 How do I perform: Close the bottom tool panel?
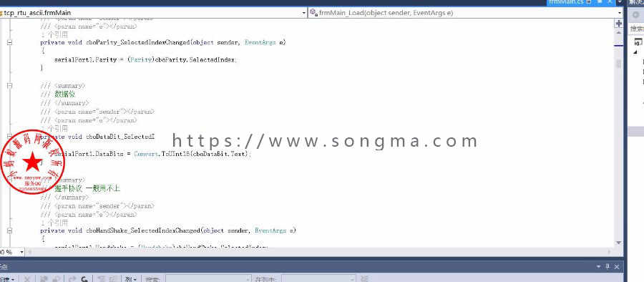tap(617, 266)
